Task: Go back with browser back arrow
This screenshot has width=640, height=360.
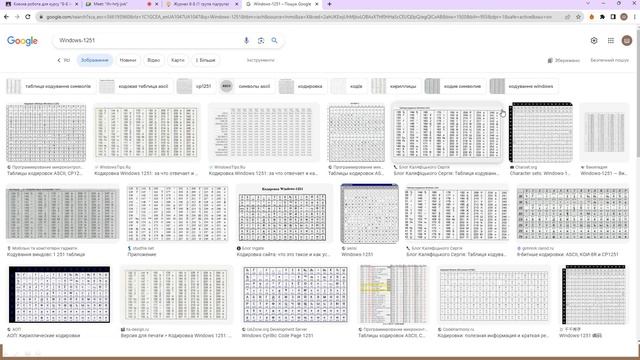Action: tap(6, 17)
